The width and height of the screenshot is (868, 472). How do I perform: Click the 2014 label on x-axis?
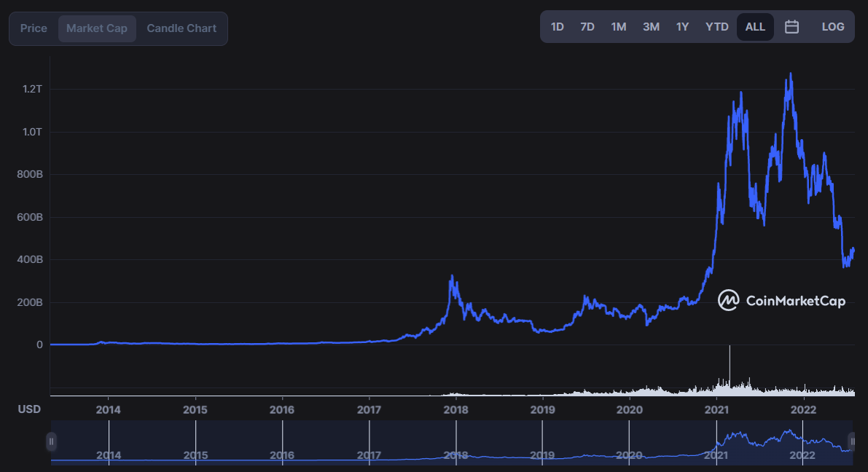[108, 410]
